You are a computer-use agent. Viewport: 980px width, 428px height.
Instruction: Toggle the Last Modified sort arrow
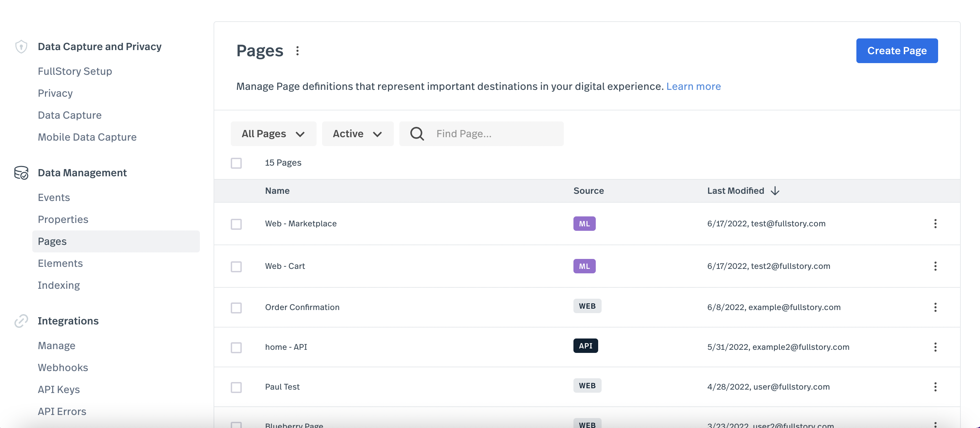click(775, 191)
